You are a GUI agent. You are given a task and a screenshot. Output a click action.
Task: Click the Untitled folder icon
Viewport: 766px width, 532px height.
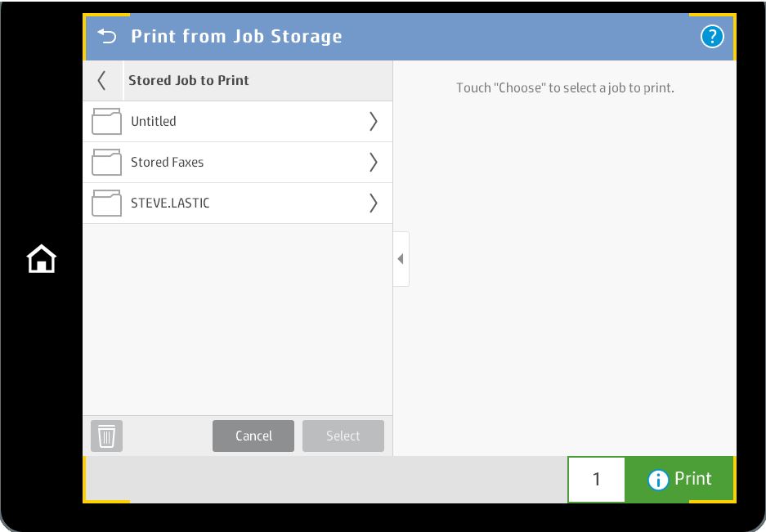tap(106, 122)
